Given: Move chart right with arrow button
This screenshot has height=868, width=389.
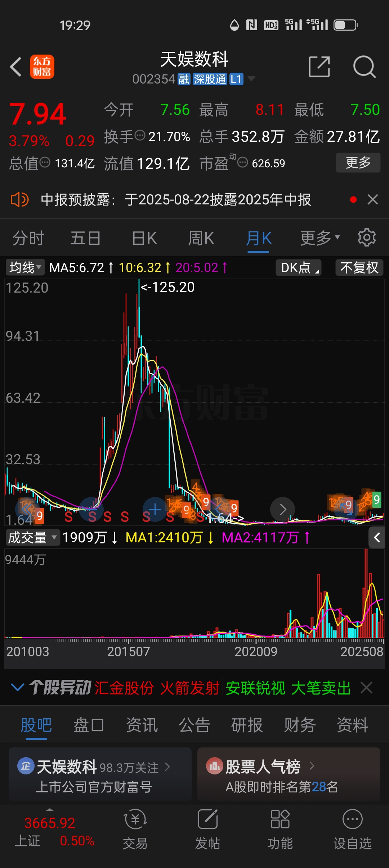Looking at the screenshot, I should click(x=283, y=509).
